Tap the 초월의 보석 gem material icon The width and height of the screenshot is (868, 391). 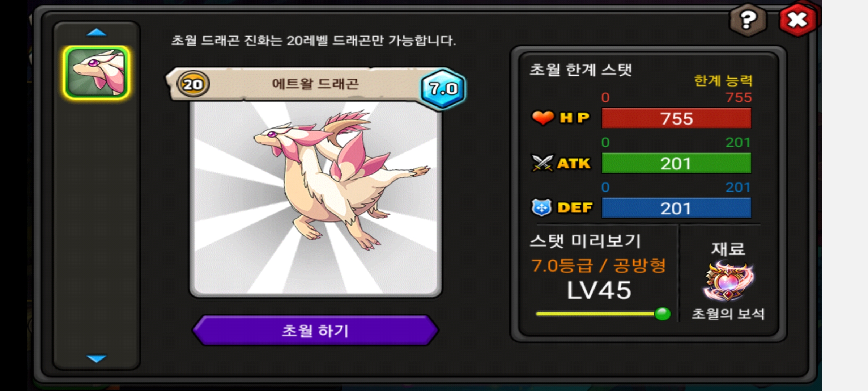[728, 282]
